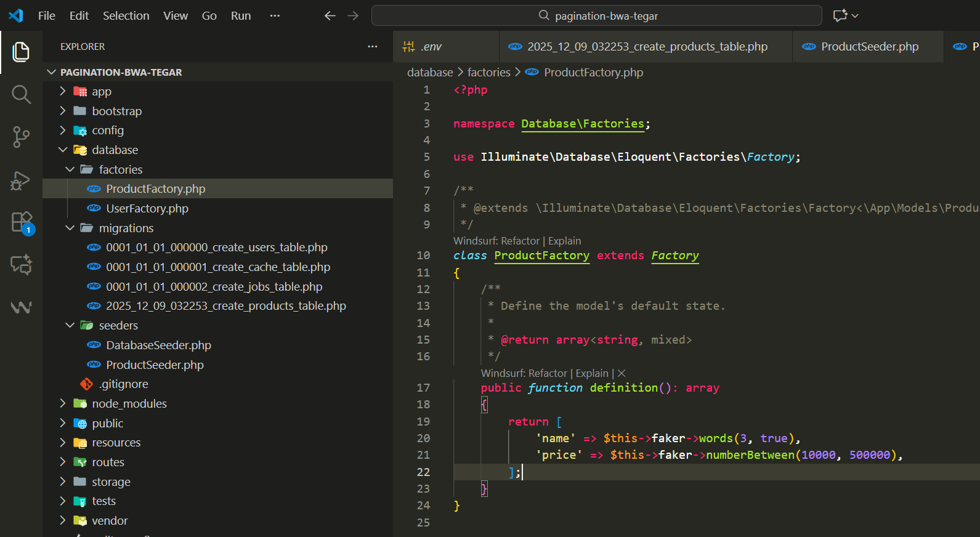Open the Search view in activity bar
The width and height of the screenshot is (980, 537).
pos(21,95)
